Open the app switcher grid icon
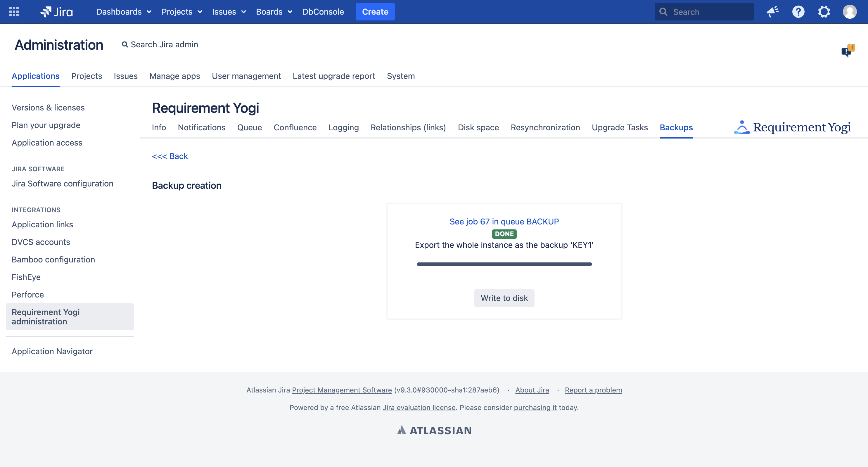 pos(14,12)
